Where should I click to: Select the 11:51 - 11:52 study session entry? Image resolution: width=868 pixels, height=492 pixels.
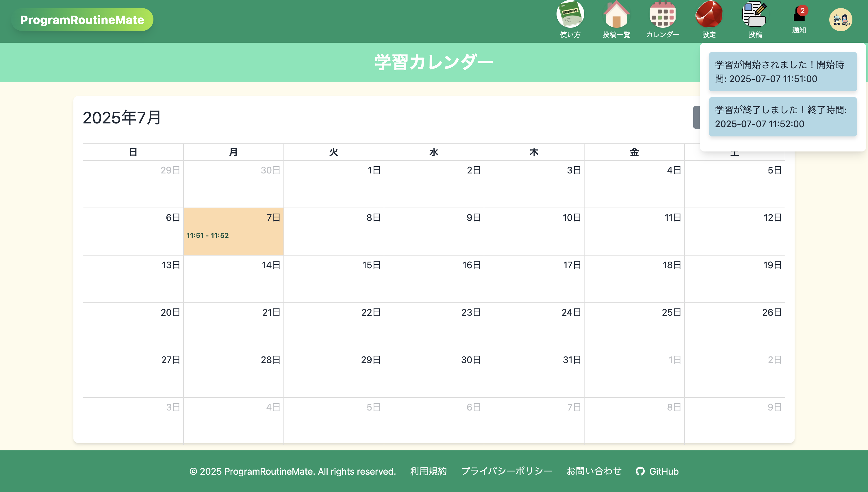pos(208,236)
